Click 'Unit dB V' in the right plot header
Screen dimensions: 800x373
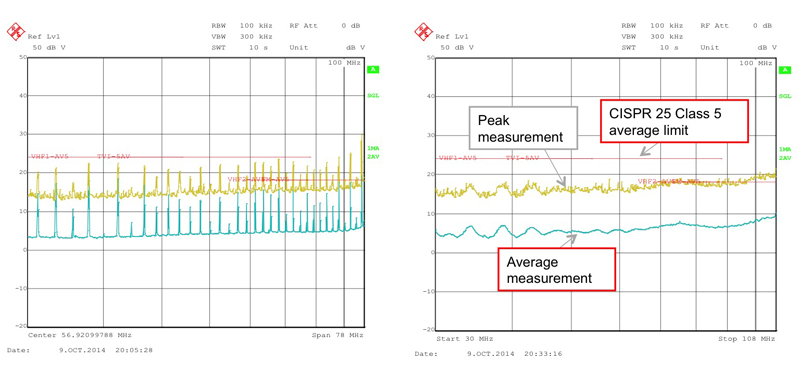pos(738,47)
